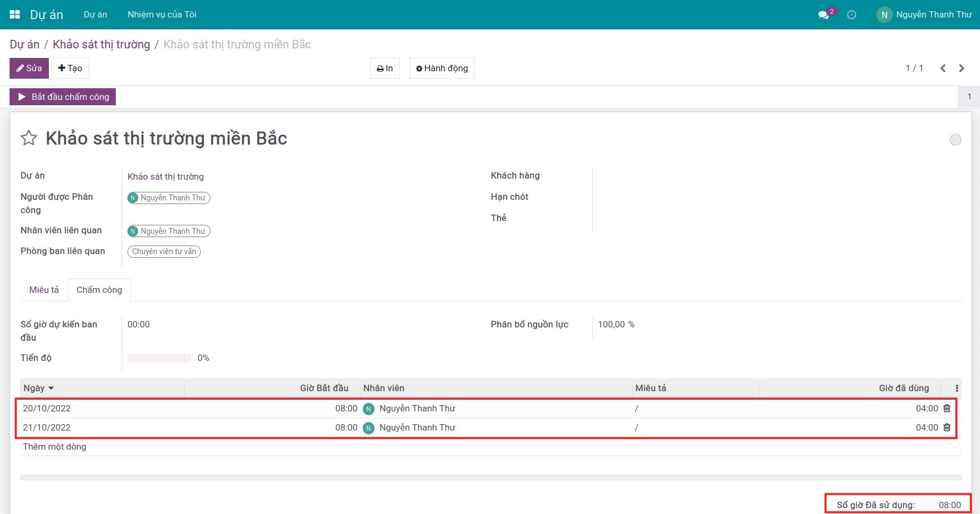Switch to the Miêu tả tab
The width and height of the screenshot is (980, 514).
[x=44, y=290]
